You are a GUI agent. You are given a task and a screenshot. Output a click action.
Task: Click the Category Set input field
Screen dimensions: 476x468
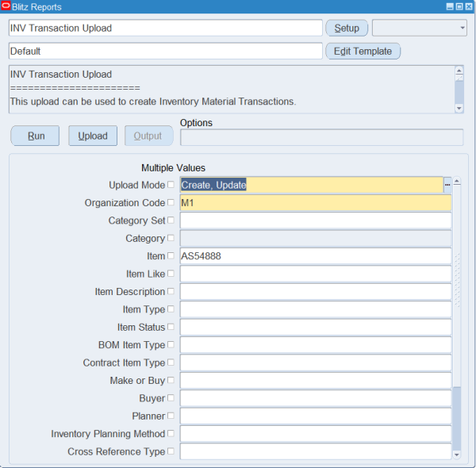316,221
